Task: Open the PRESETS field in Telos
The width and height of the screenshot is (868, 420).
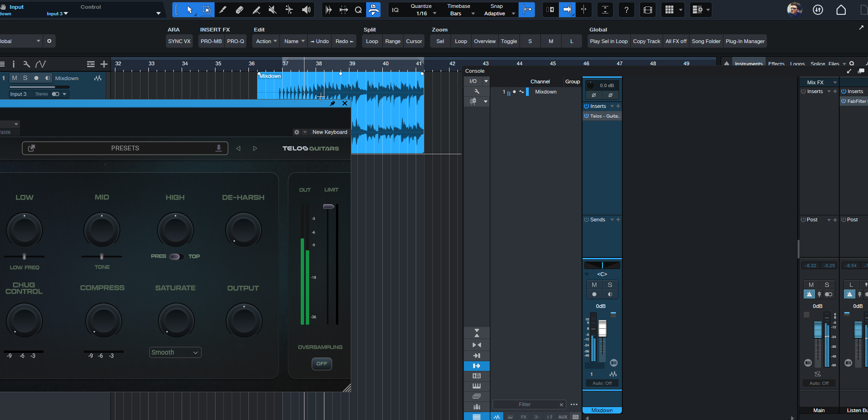Action: tap(125, 148)
